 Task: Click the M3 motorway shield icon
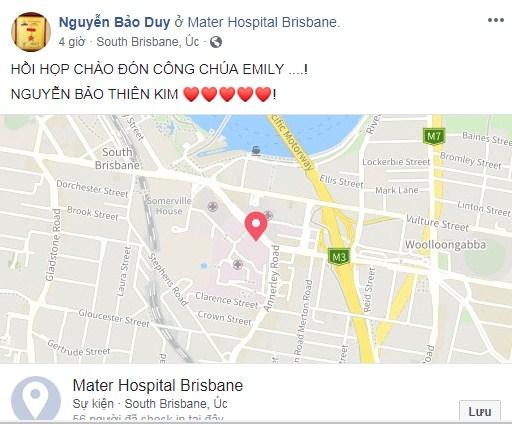coord(339,257)
